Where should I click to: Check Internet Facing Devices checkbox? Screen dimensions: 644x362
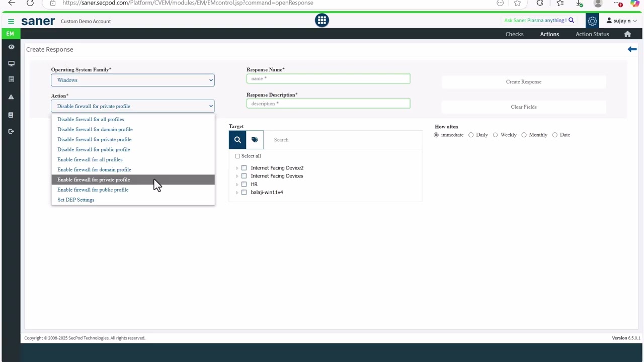(x=244, y=176)
